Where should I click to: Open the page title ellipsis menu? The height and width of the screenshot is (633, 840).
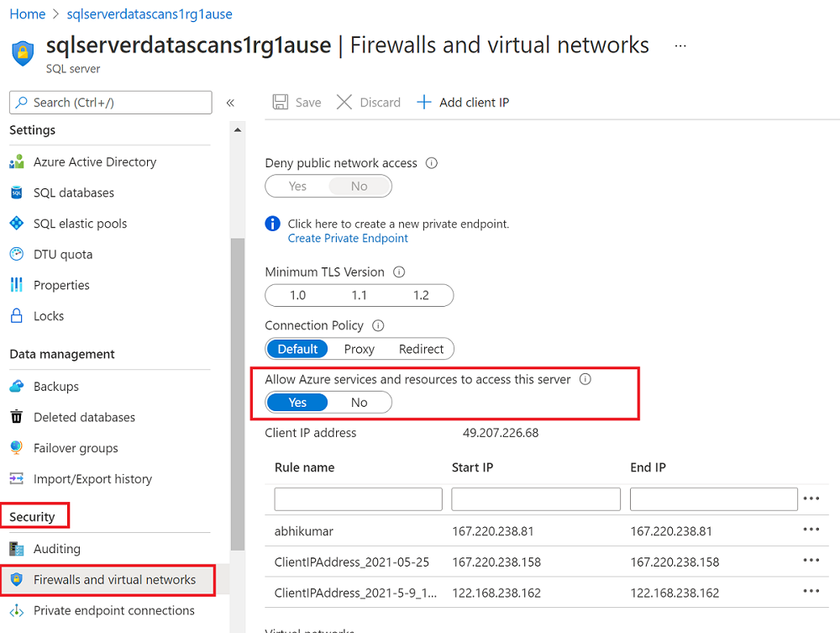(x=679, y=46)
